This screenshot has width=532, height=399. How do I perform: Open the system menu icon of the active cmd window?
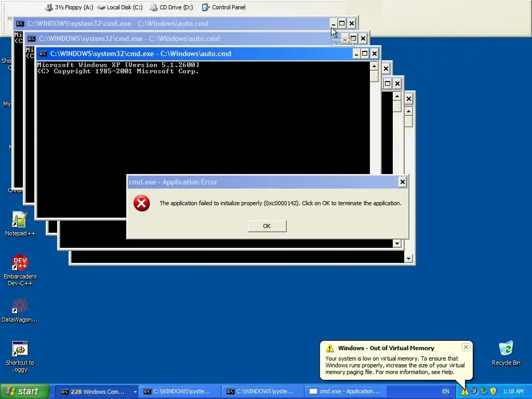43,54
